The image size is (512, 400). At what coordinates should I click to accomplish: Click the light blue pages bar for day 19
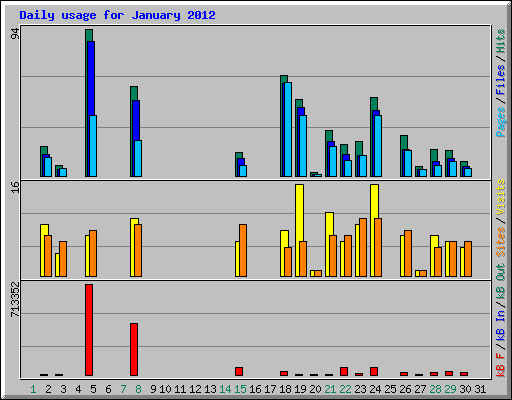[x=303, y=146]
